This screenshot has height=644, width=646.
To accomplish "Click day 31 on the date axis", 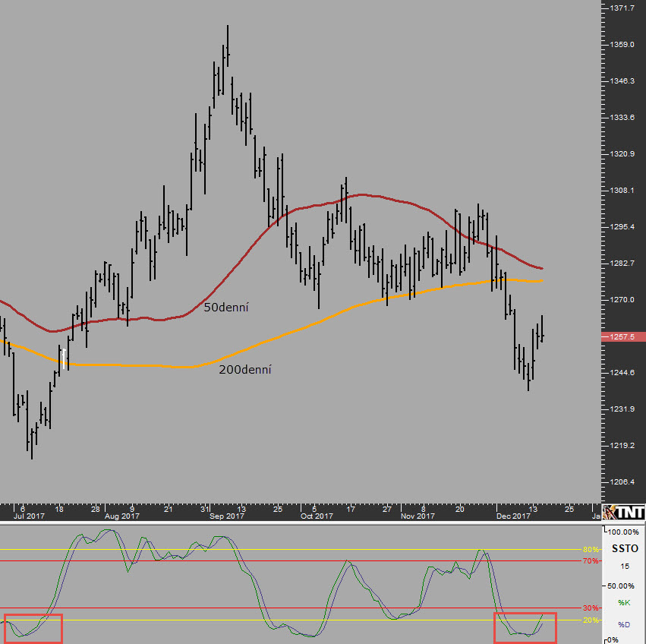I will (x=205, y=509).
